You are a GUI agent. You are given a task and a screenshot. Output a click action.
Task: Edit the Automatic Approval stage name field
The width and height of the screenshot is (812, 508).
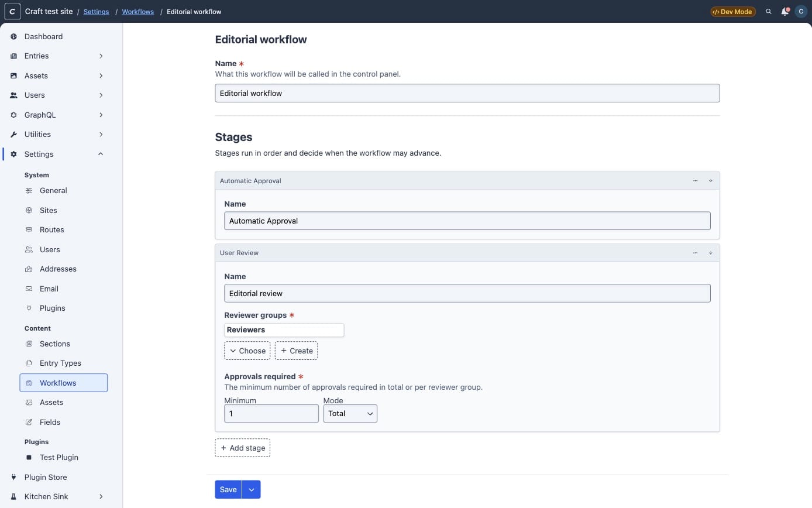pos(467,221)
